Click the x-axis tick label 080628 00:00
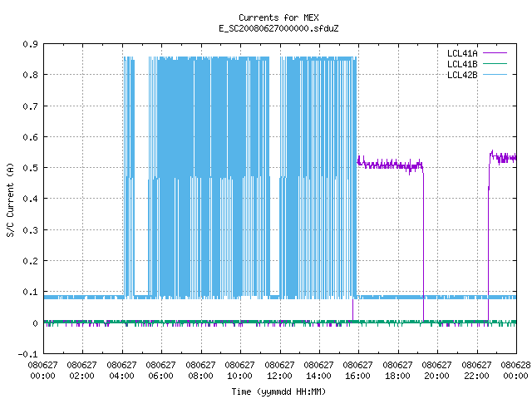 (515, 370)
